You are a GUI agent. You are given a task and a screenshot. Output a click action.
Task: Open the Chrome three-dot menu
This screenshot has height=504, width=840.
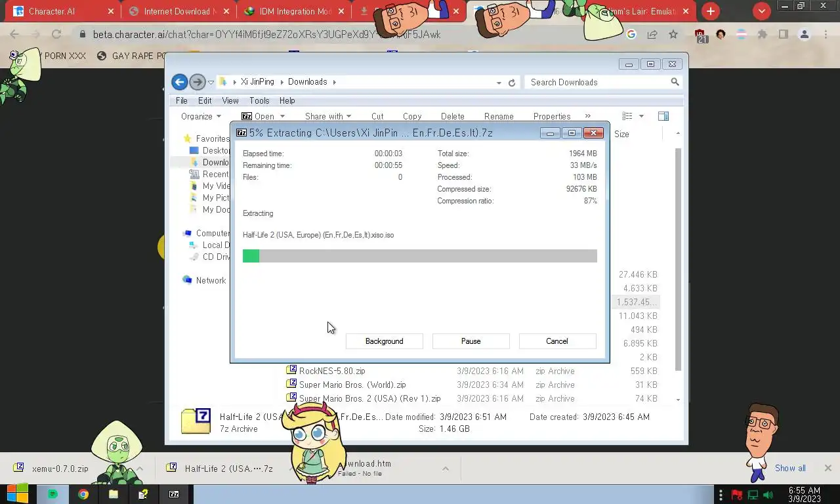(826, 34)
